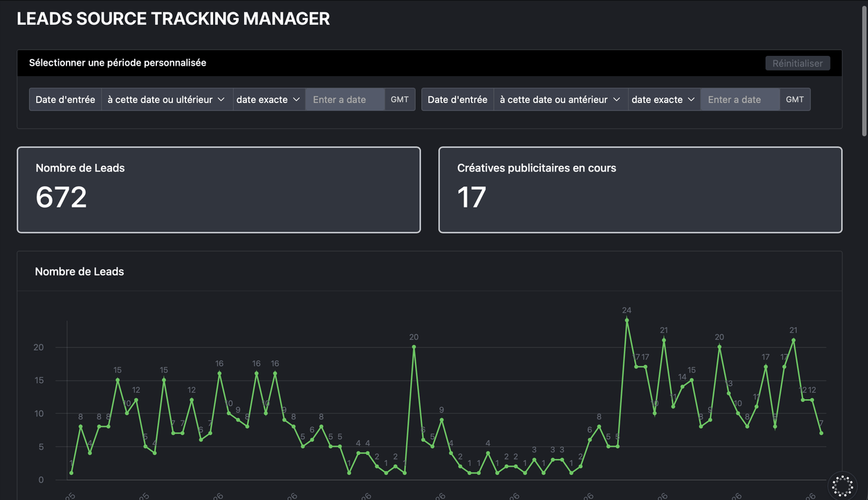Select the 'Nombre de Leads' 672 card
This screenshot has height=500, width=868.
[219, 189]
